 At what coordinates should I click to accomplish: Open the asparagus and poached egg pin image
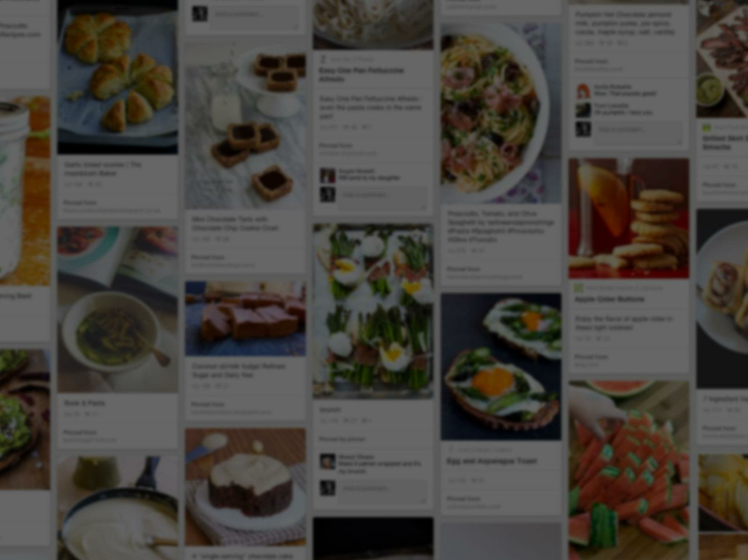pyautogui.click(x=373, y=311)
